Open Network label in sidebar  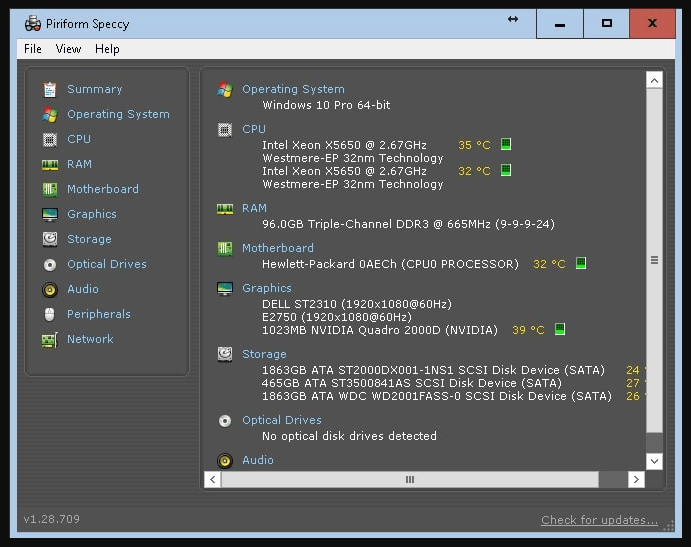90,339
